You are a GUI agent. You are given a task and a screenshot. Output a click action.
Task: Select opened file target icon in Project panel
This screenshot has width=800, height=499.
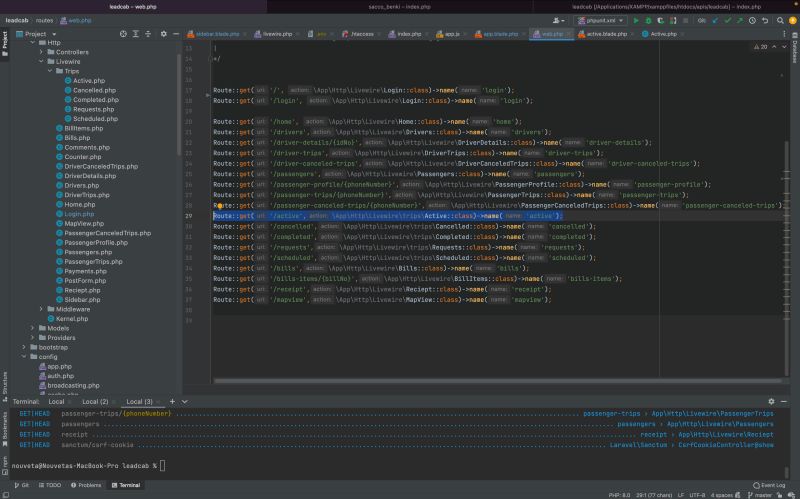click(123, 34)
